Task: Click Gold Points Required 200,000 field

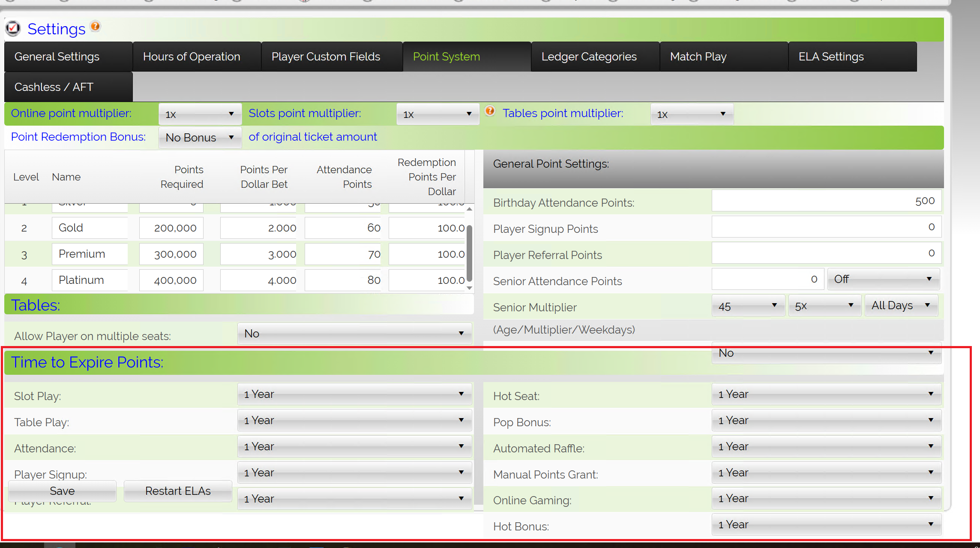Action: [x=171, y=228]
